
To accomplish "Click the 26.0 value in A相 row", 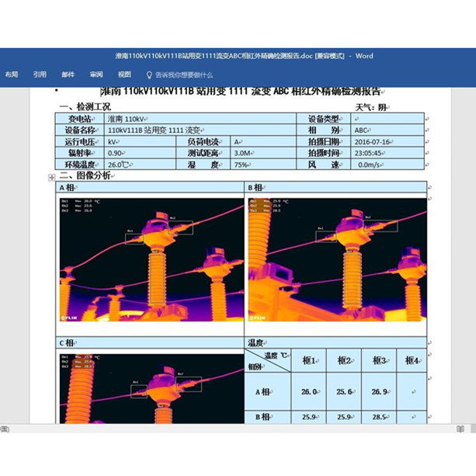I will click(x=309, y=391).
